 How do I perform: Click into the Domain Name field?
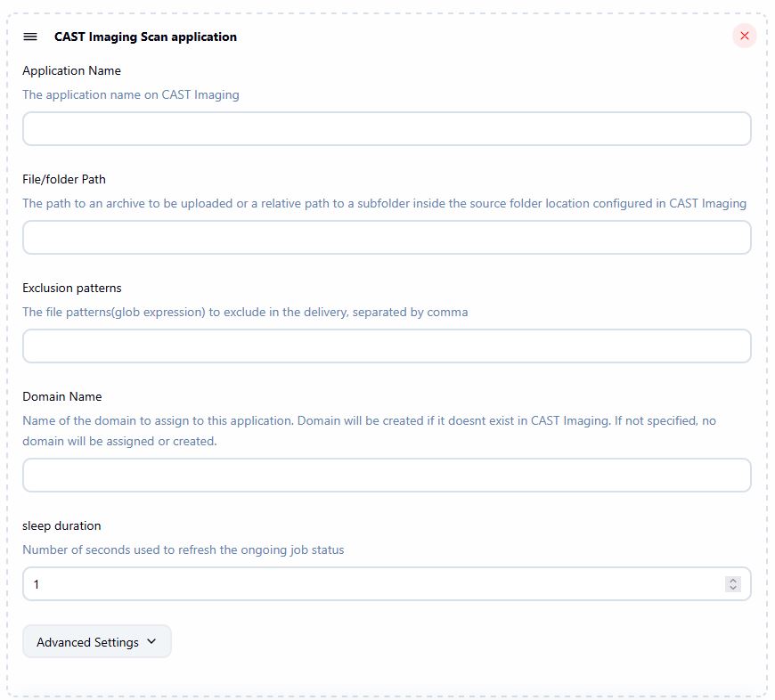pyautogui.click(x=387, y=476)
